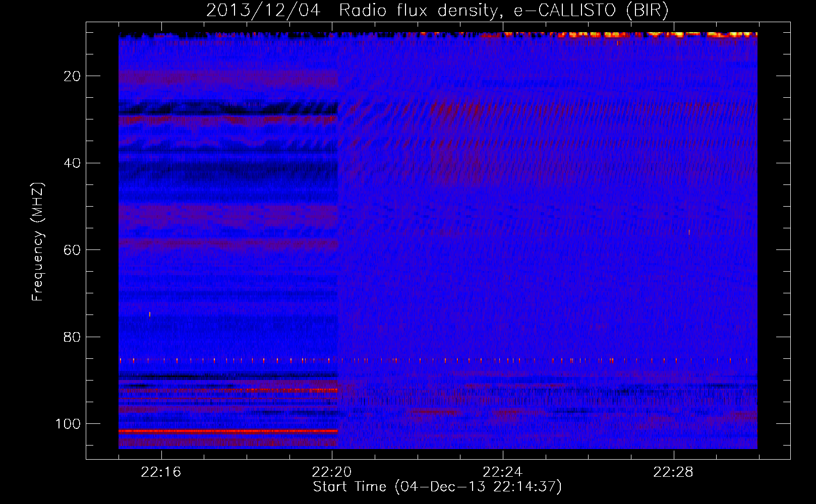Viewport: 816px width, 504px height.
Task: Click the 22:20 time tick label
Action: (332, 472)
